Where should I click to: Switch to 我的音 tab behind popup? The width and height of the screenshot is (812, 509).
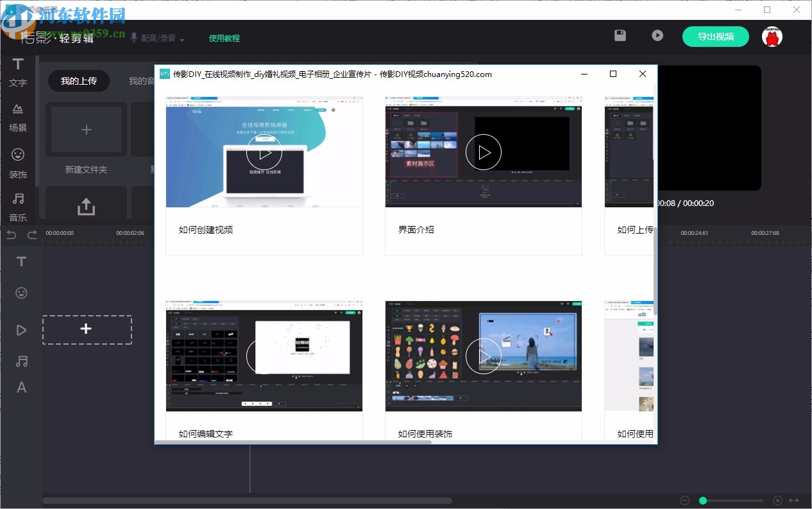141,81
